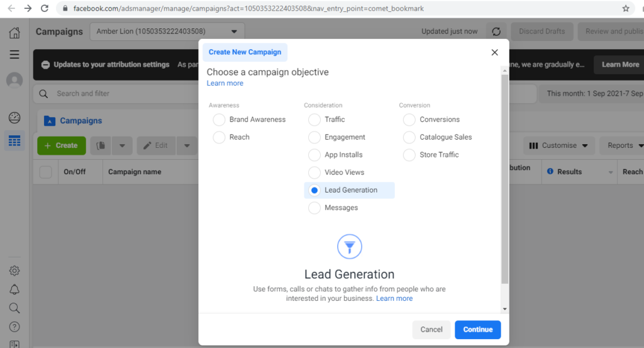This screenshot has width=644, height=348.
Task: Open the Amber Lion account dropdown
Action: point(167,31)
